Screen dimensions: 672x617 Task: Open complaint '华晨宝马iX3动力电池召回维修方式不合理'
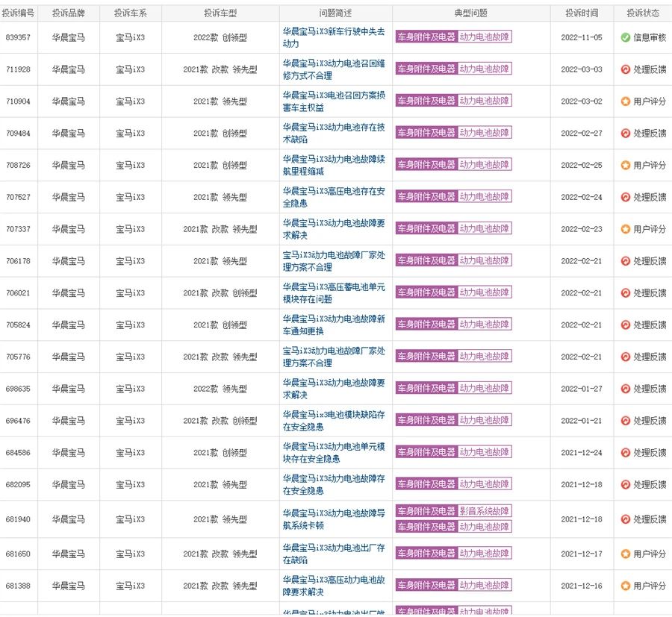[334, 69]
